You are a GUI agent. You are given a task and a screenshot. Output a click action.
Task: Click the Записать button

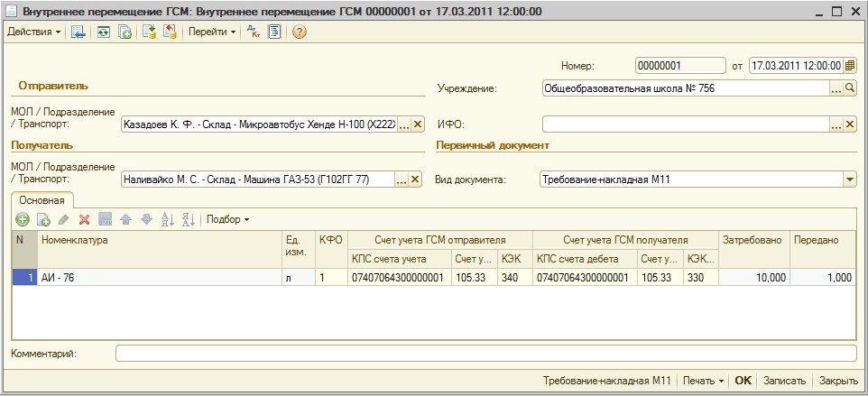pyautogui.click(x=783, y=381)
